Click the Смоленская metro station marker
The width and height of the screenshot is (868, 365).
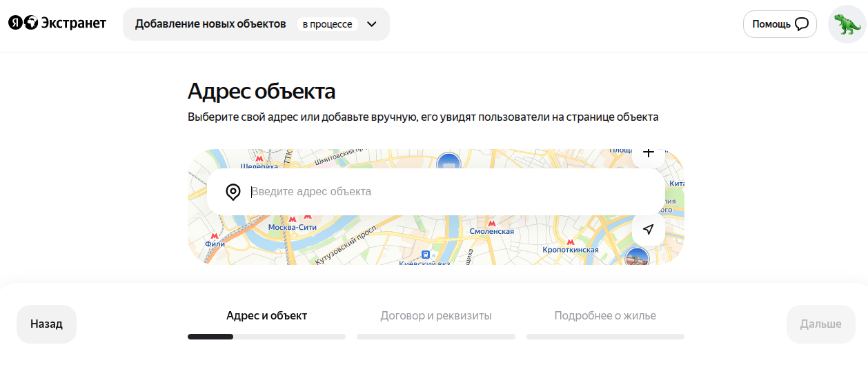[x=491, y=224]
